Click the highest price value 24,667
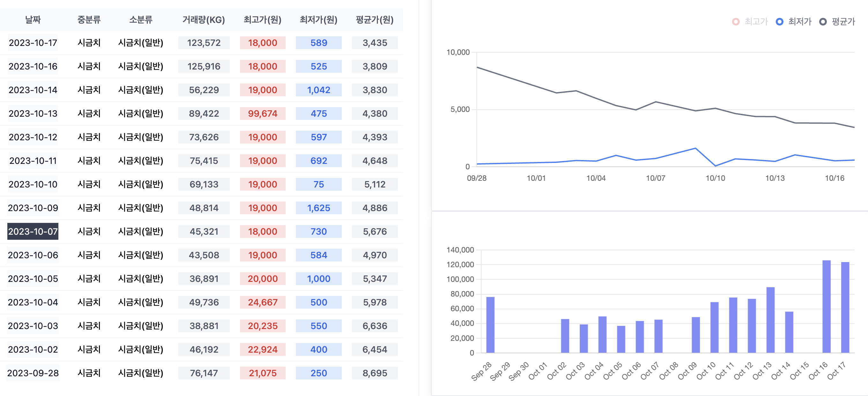 pos(263,302)
